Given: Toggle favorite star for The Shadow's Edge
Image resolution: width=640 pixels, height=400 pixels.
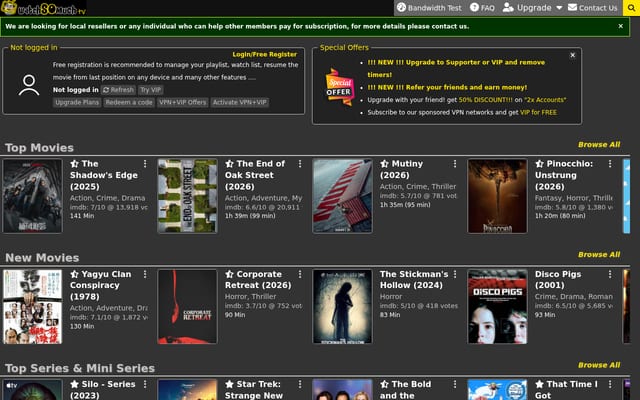Looking at the screenshot, I should click(74, 164).
